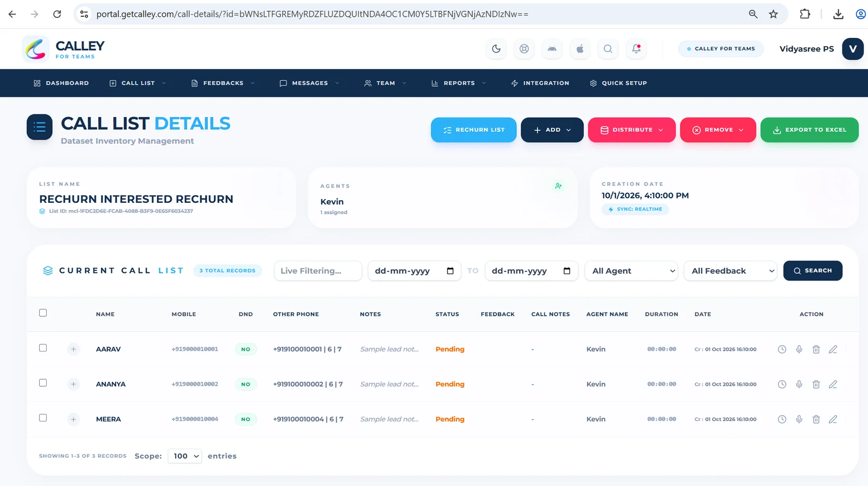Expand the AARAV row plus button
868x486 pixels.
point(73,349)
